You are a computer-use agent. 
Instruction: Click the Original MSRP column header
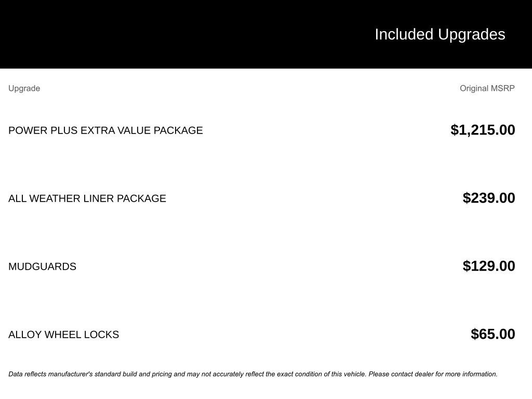click(487, 88)
